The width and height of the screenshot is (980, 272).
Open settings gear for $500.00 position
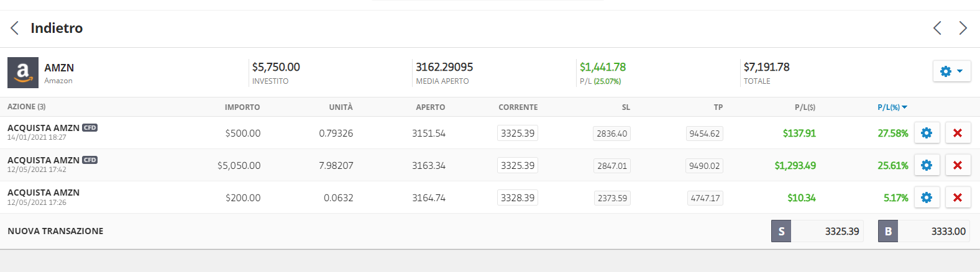[927, 133]
